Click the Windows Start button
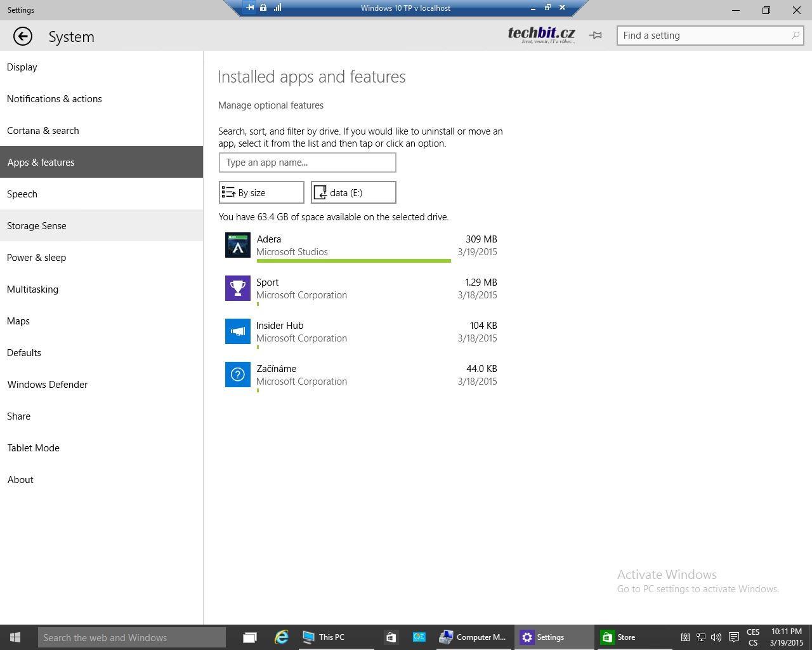The height and width of the screenshot is (650, 812). pyautogui.click(x=15, y=637)
